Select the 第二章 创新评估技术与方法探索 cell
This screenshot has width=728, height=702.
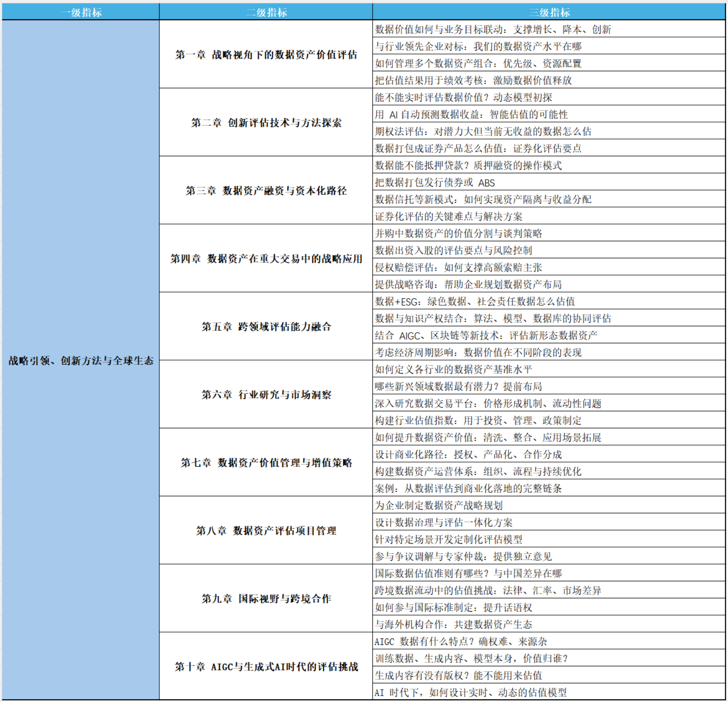(266, 122)
